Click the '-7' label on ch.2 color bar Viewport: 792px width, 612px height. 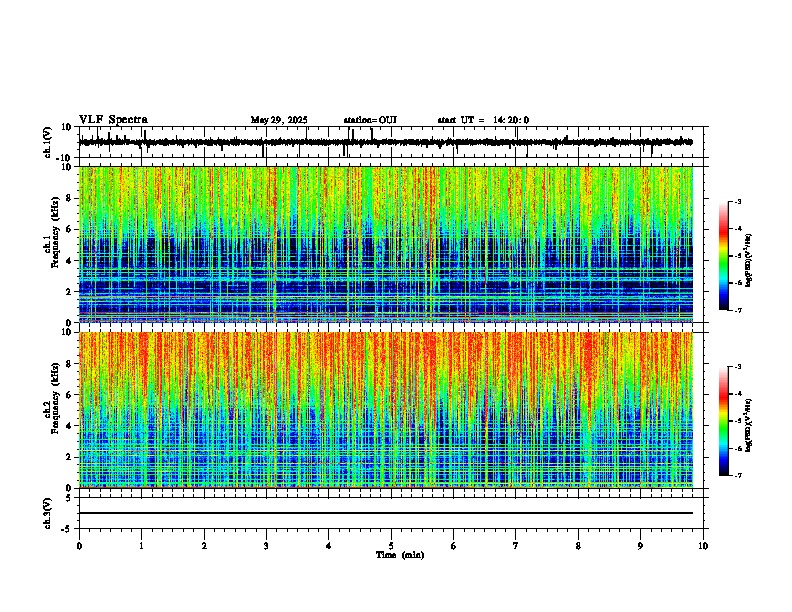coord(737,475)
